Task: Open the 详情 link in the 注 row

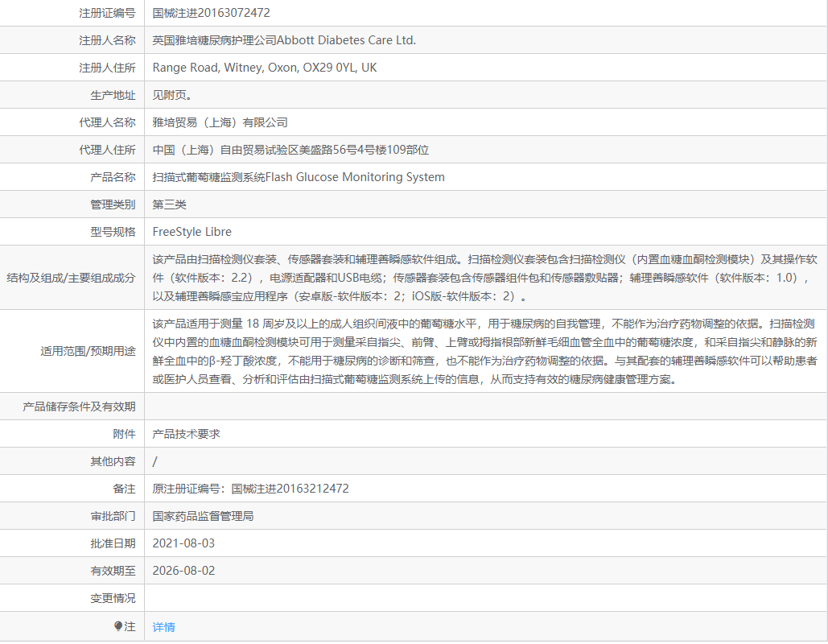Action: 163,627
